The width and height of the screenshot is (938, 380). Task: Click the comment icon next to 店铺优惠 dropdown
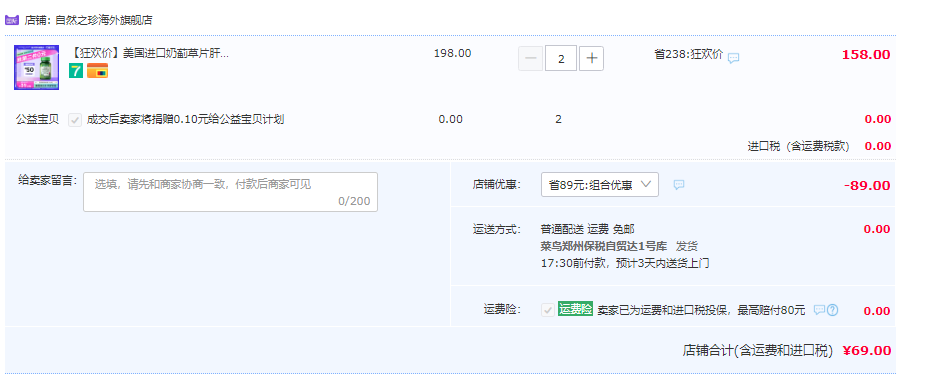[x=679, y=185]
